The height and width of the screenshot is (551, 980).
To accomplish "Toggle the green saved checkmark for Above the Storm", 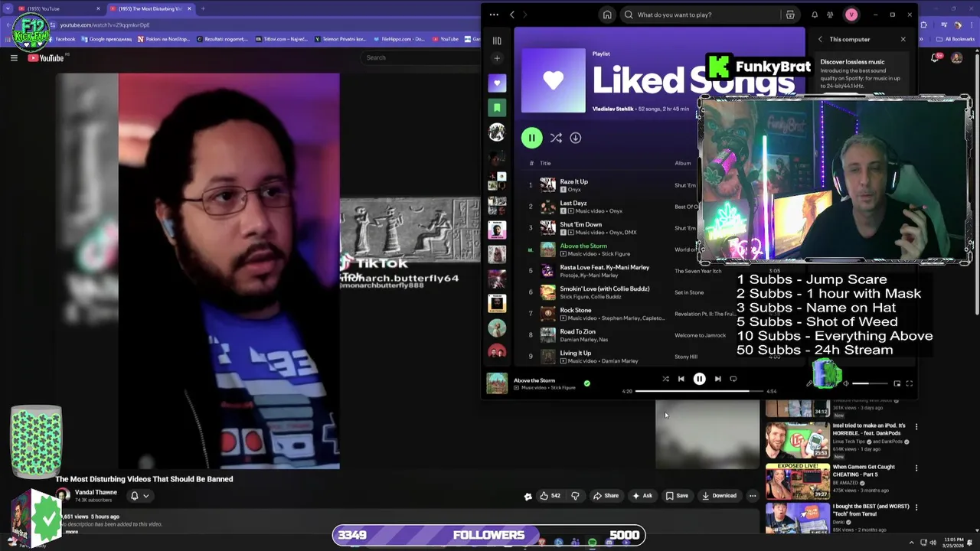I will [x=587, y=383].
